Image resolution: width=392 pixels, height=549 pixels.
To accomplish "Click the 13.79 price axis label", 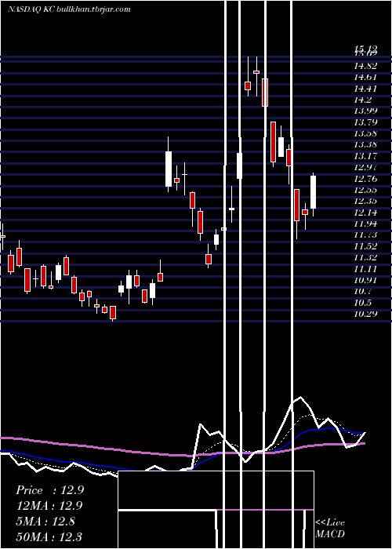I will (x=365, y=122).
